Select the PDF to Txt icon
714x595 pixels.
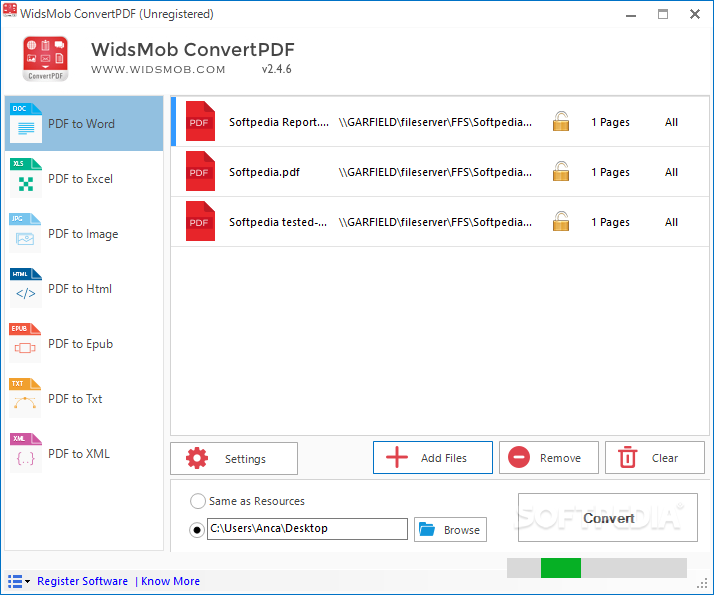(x=26, y=398)
